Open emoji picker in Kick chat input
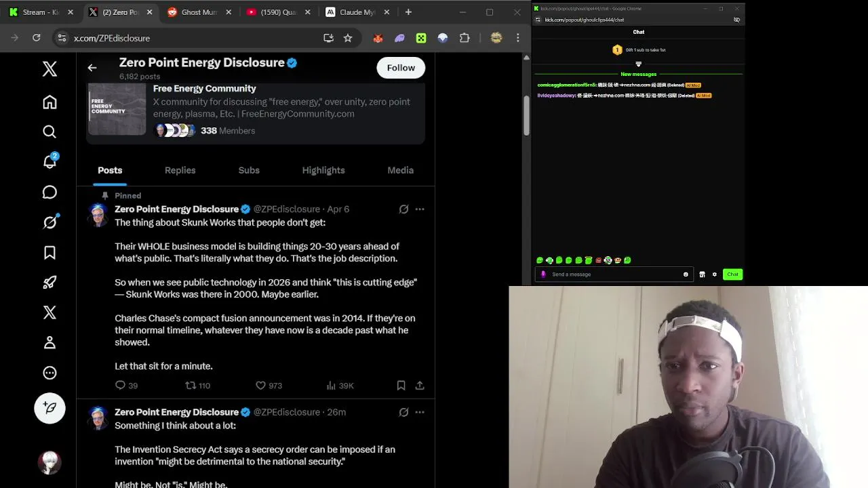868x488 pixels. click(x=686, y=274)
